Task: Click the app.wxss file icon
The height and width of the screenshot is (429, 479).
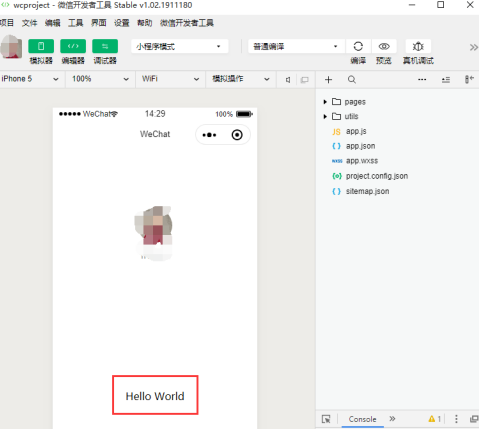Action: pyautogui.click(x=337, y=161)
